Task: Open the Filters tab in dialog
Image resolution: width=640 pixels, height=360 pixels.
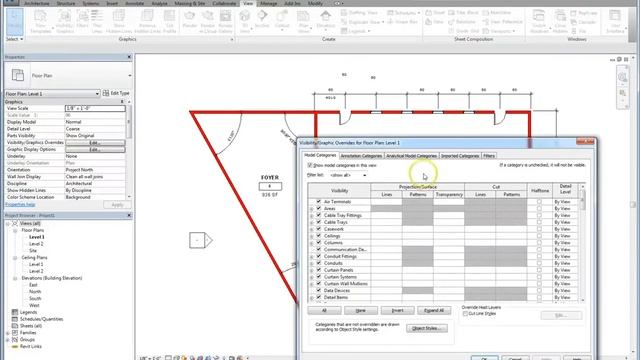Action: point(489,156)
